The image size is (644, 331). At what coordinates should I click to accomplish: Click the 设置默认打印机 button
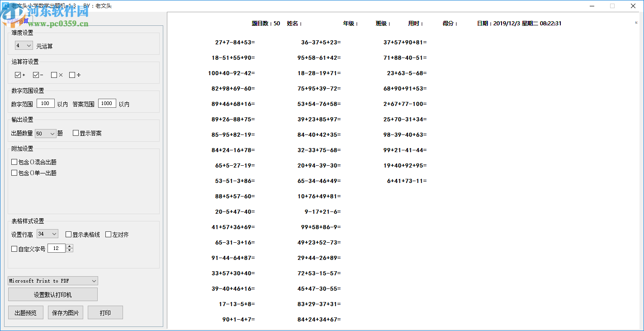[53, 295]
